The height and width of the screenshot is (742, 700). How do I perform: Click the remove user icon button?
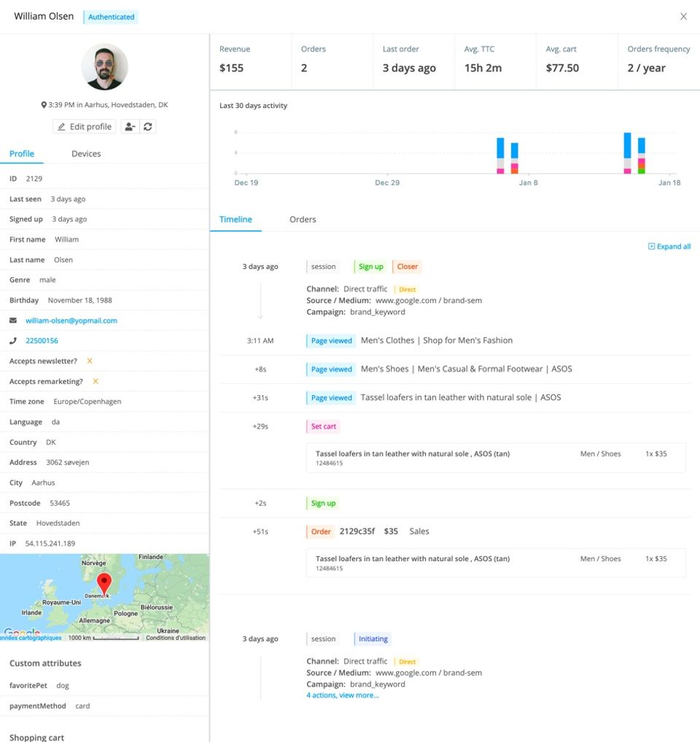pyautogui.click(x=130, y=126)
